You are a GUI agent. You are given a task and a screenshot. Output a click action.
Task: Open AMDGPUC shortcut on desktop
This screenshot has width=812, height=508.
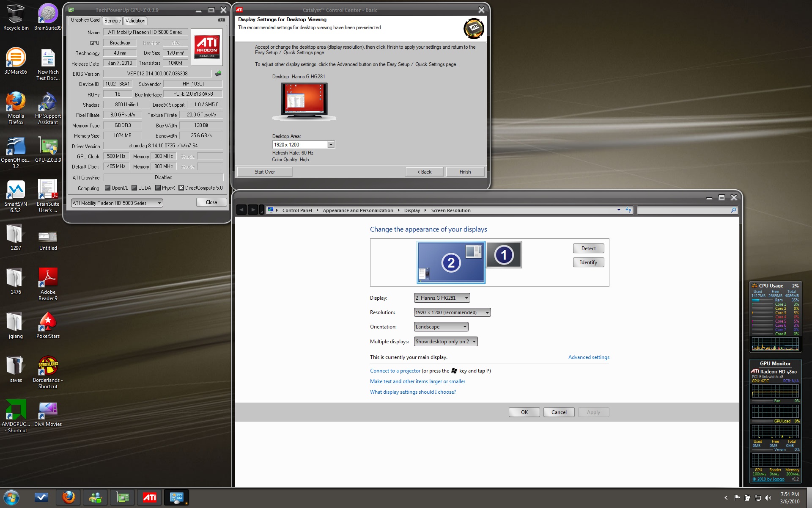pos(16,416)
